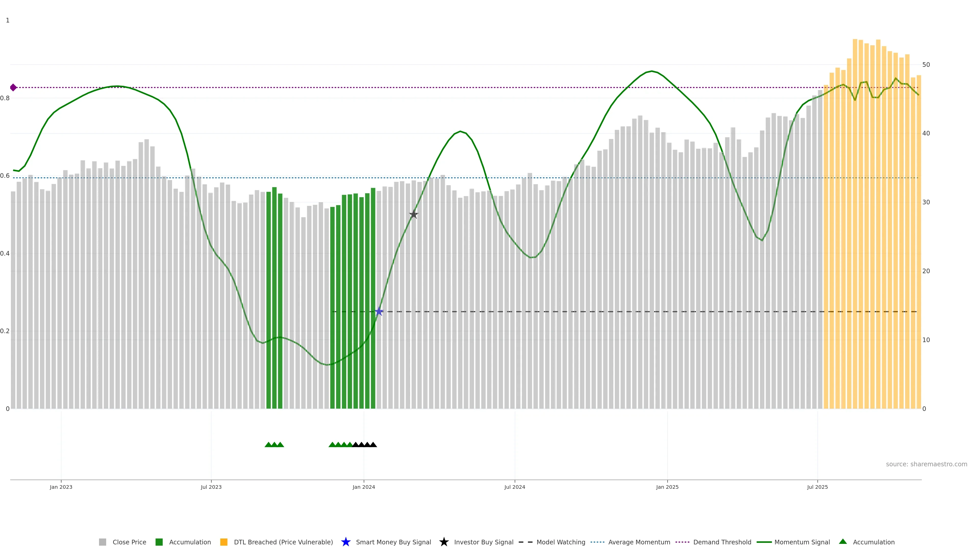The width and height of the screenshot is (980, 551).
Task: Click the green Accumulation square swatch in legend
Action: [x=159, y=542]
